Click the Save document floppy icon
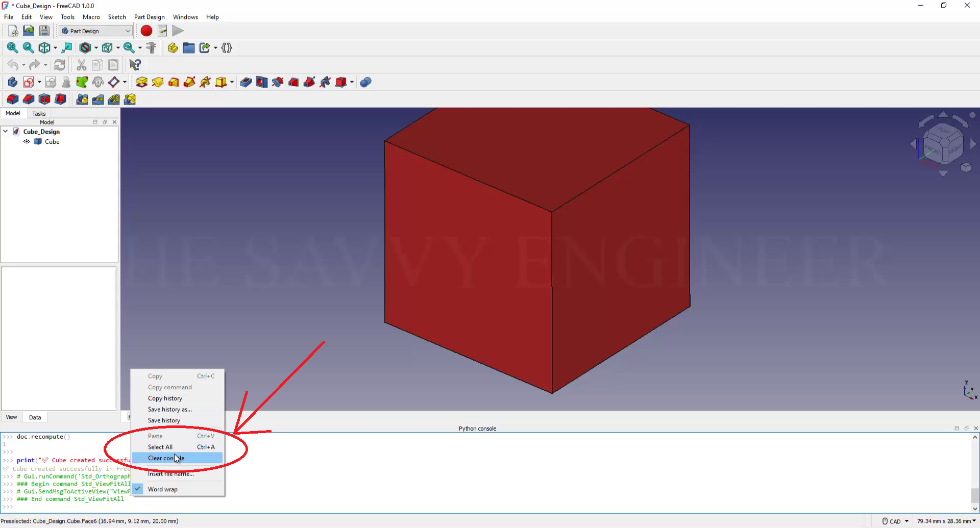This screenshot has height=528, width=980. point(44,31)
